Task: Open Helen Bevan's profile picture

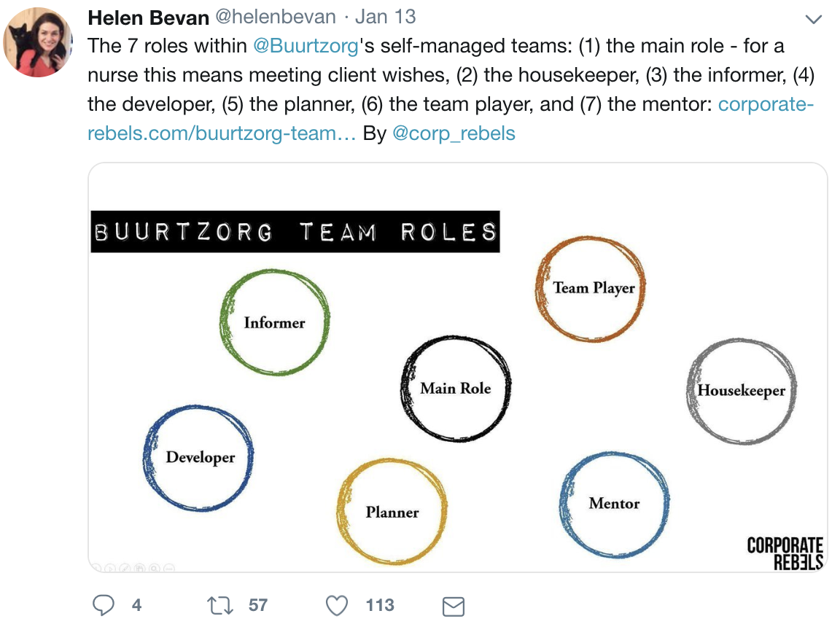Action: (x=37, y=42)
